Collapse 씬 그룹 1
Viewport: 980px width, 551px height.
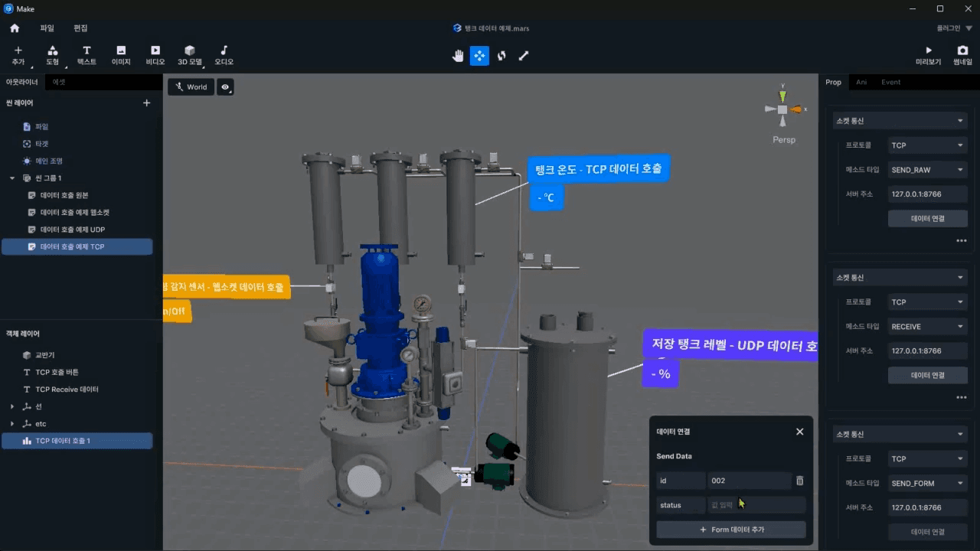click(12, 178)
